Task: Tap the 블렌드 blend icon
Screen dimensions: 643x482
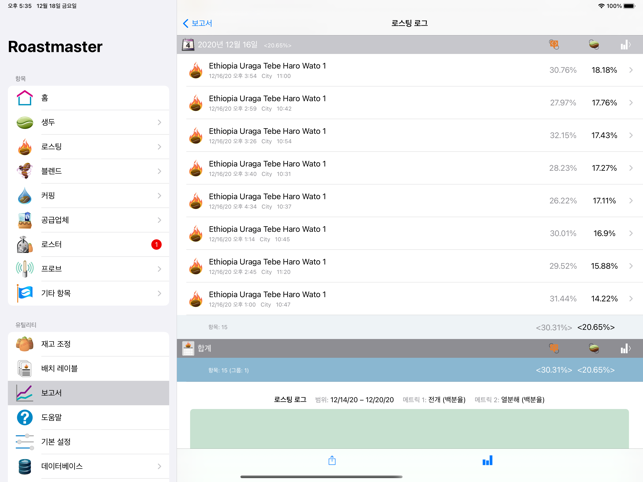Action: [25, 171]
